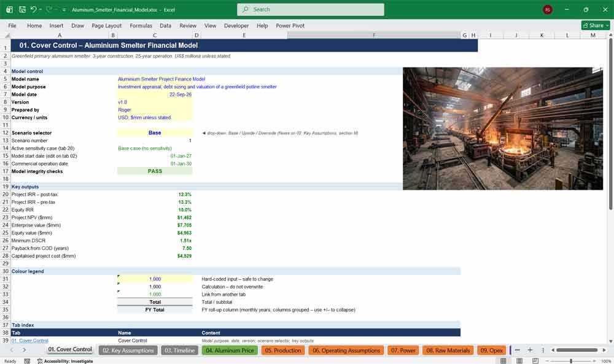Screen dimensions: 614x364
Task: Undo the last action
Action: point(33,9)
